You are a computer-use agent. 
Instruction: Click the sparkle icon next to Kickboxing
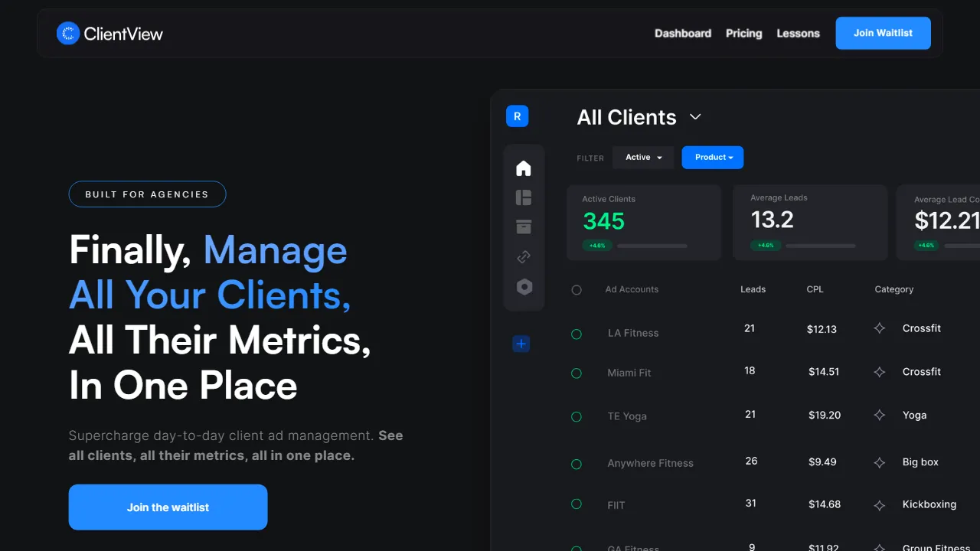880,505
